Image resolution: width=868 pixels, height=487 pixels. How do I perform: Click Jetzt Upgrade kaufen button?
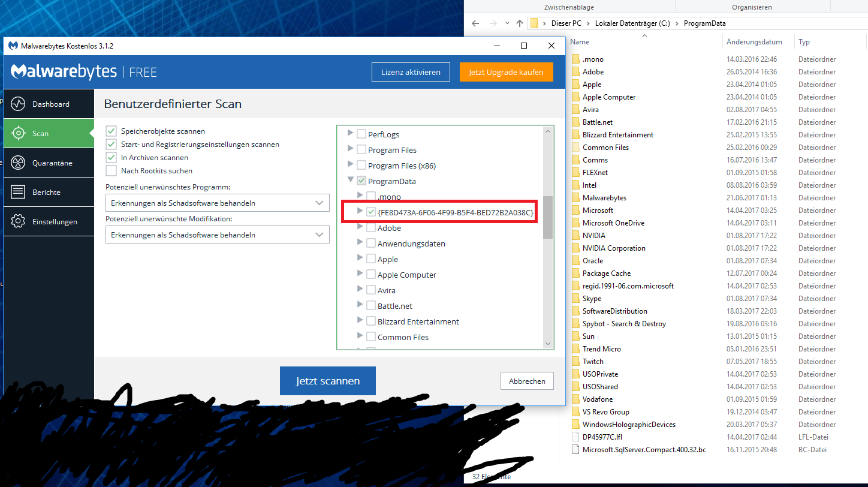[507, 72]
